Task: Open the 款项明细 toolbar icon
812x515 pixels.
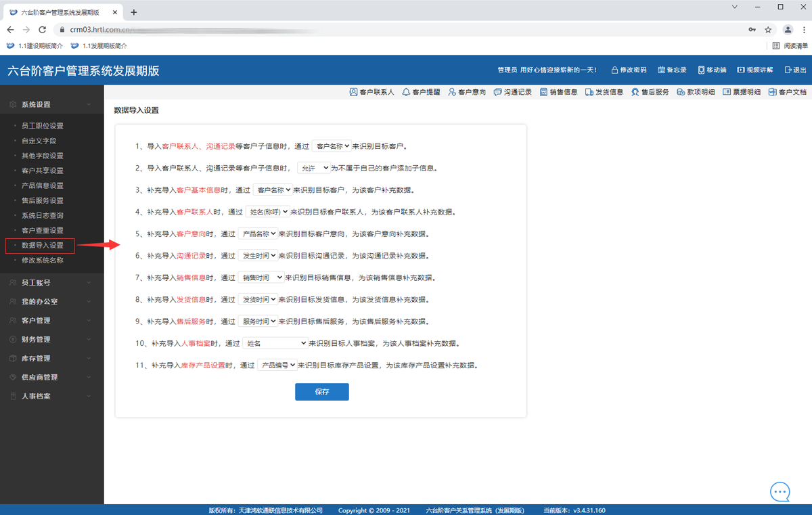Action: 681,92
